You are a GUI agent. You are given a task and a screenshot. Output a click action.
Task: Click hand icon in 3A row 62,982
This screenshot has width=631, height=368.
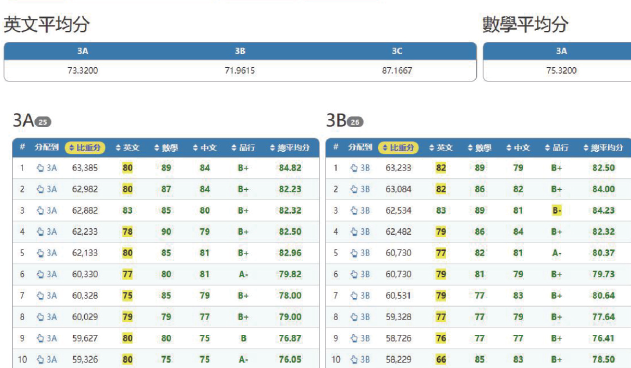40,189
